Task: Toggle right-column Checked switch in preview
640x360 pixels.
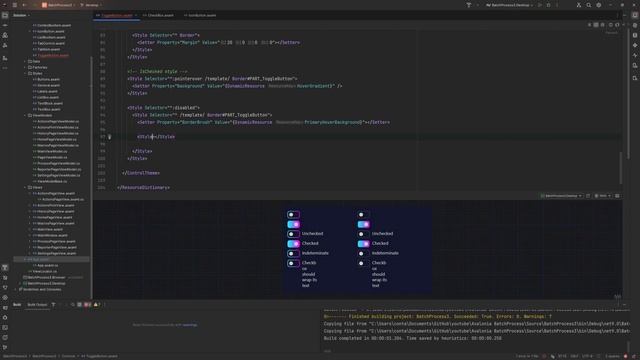Action: [363, 244]
